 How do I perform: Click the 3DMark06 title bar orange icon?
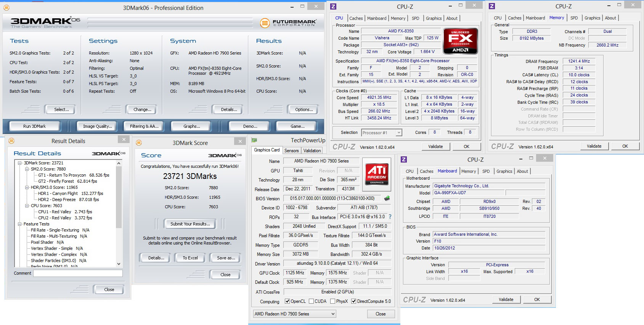[6, 8]
